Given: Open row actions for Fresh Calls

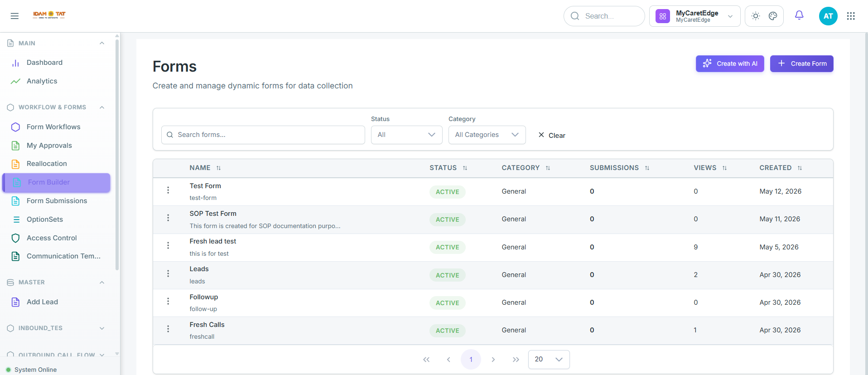Looking at the screenshot, I should 168,329.
